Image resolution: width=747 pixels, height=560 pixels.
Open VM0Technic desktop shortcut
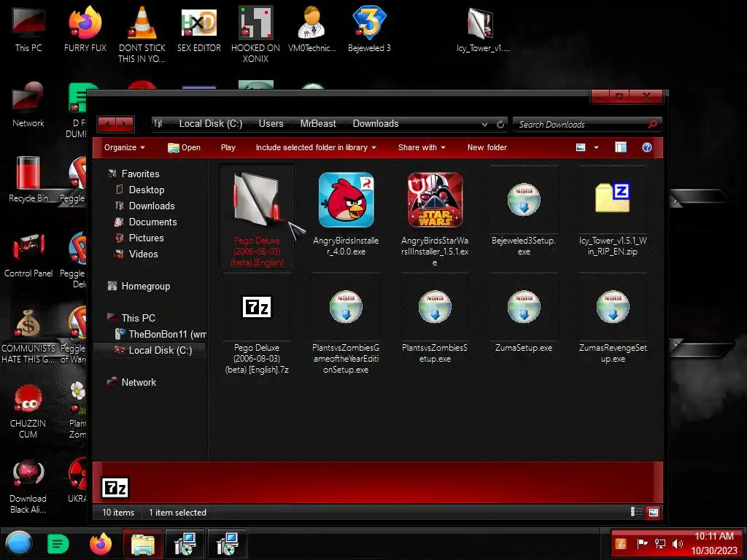[312, 29]
